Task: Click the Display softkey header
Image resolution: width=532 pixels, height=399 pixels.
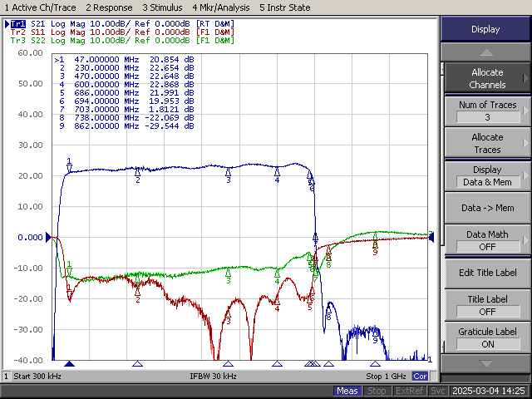Action: coord(485,29)
